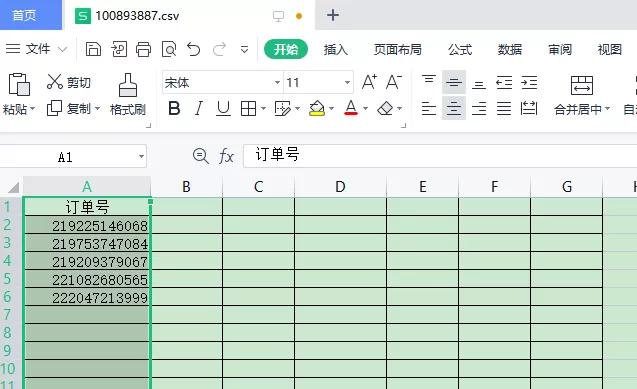Decrease indent icon
Image resolution: width=637 pixels, height=389 pixels.
click(504, 83)
